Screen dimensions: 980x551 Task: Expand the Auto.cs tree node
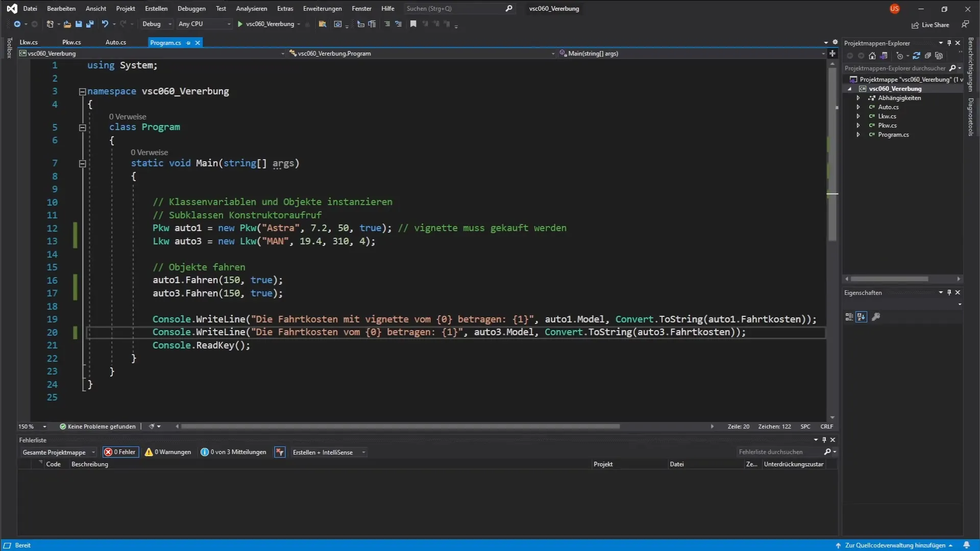[858, 107]
